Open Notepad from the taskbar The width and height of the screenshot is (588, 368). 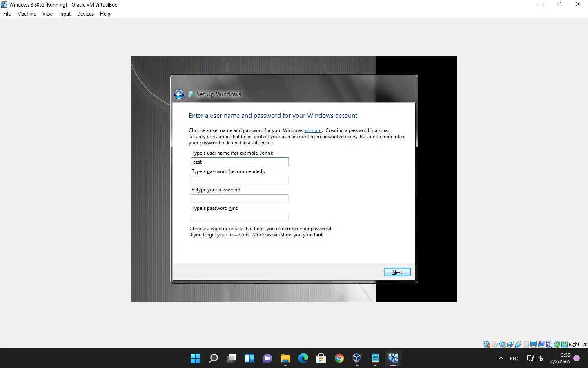375,359
